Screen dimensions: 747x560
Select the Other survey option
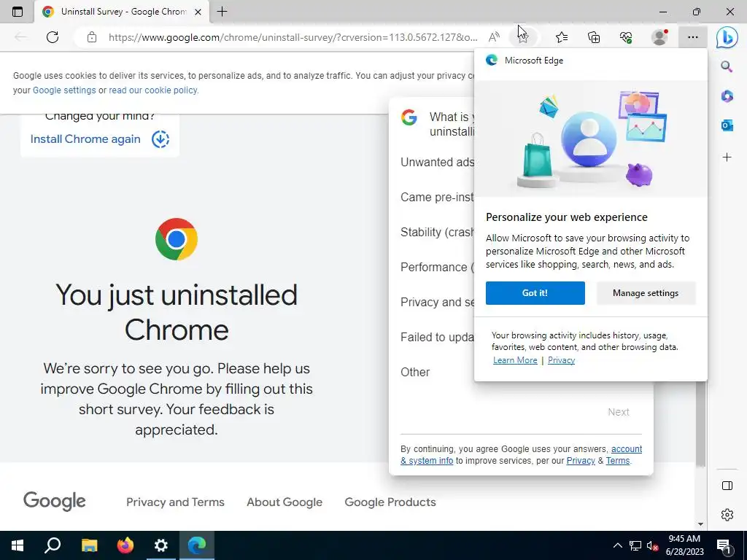(x=415, y=372)
